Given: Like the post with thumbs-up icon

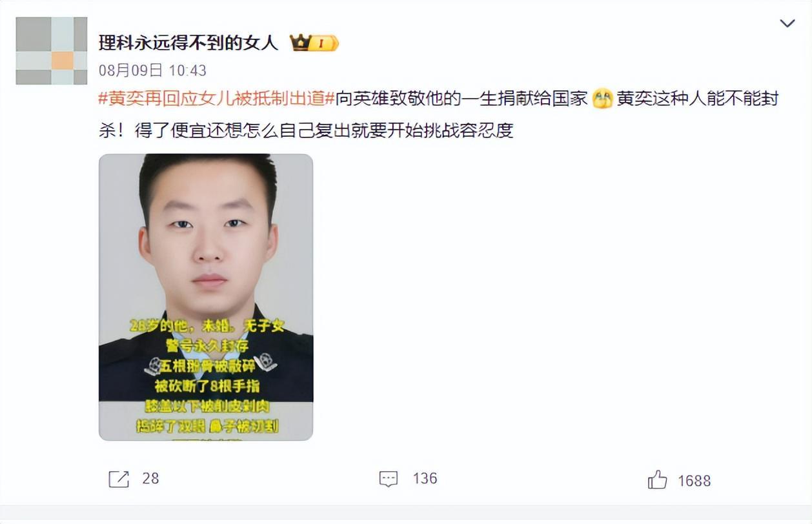Looking at the screenshot, I should click(x=657, y=479).
